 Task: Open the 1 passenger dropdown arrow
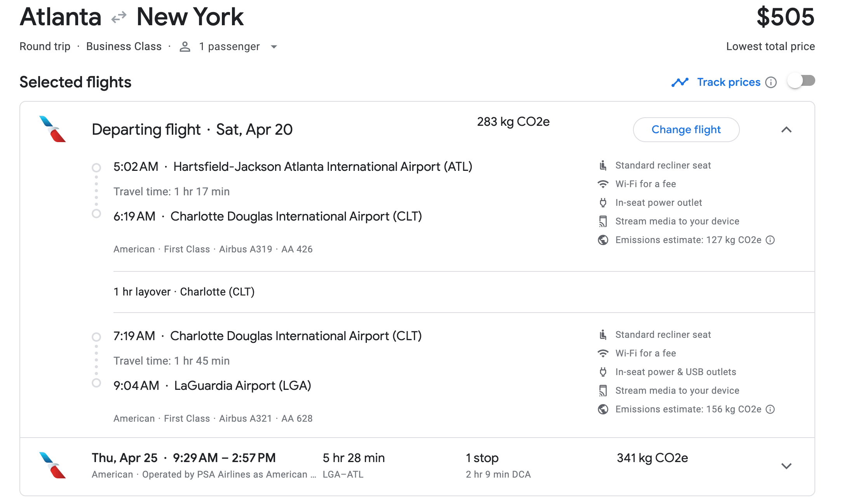pos(274,47)
